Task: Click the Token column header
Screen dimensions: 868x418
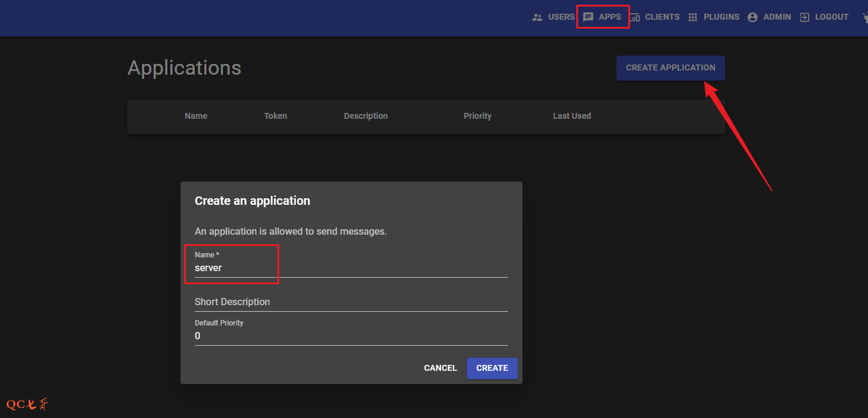Action: [x=275, y=116]
